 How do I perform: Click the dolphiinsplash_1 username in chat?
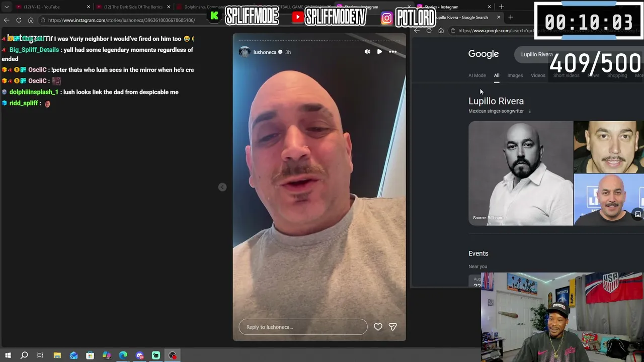[x=34, y=92]
